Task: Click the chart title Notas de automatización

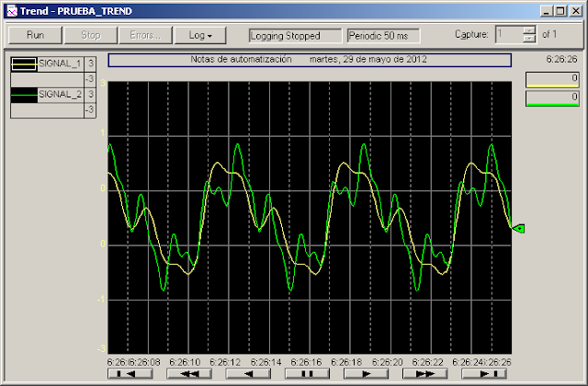Action: click(241, 59)
